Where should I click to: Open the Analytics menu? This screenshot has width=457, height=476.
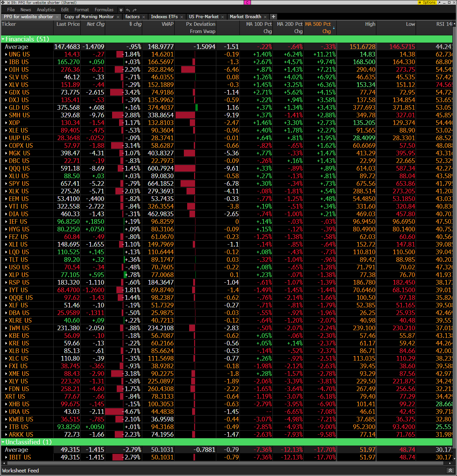[46, 10]
